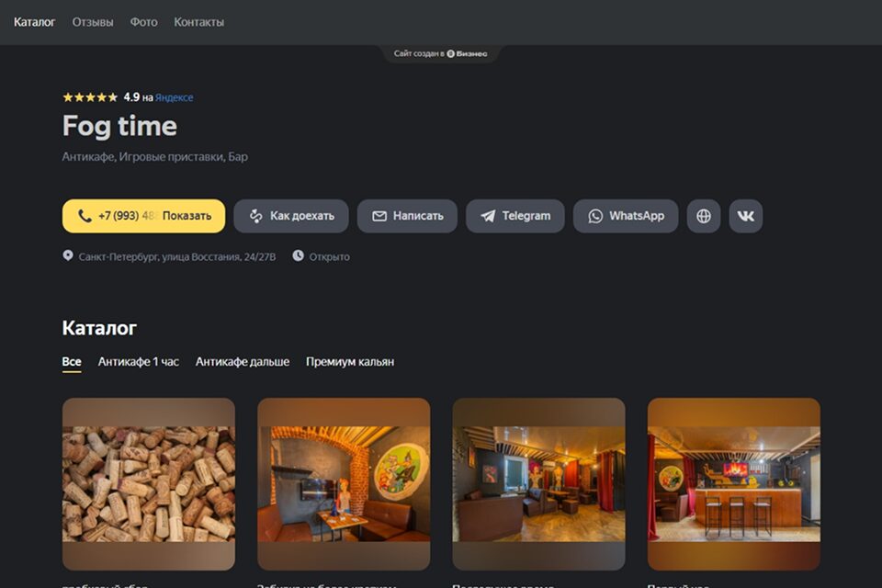Go to Отзывы in top navigation
This screenshot has height=588, width=882.
click(x=93, y=22)
